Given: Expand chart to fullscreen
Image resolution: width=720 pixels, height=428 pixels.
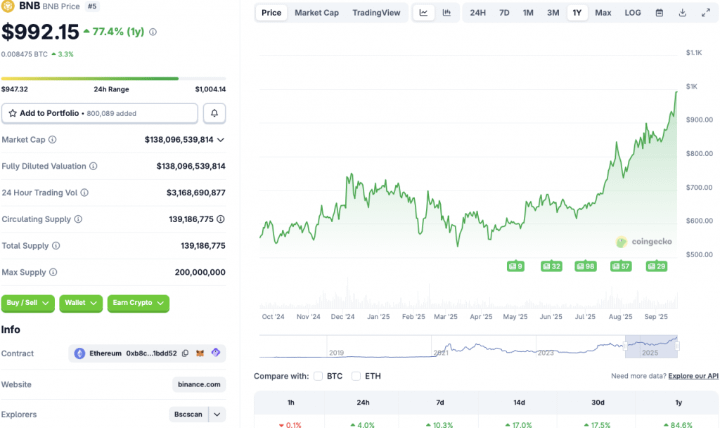Looking at the screenshot, I should tap(706, 13).
